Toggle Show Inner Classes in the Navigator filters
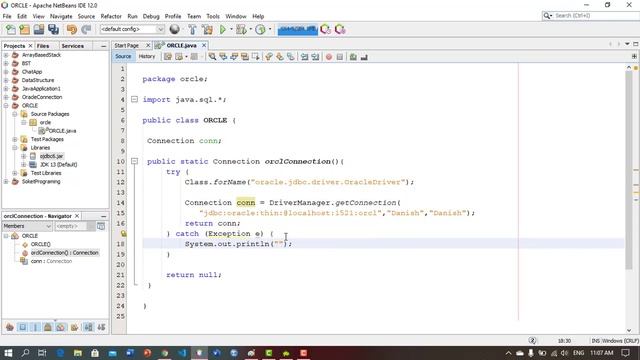 pos(61,327)
